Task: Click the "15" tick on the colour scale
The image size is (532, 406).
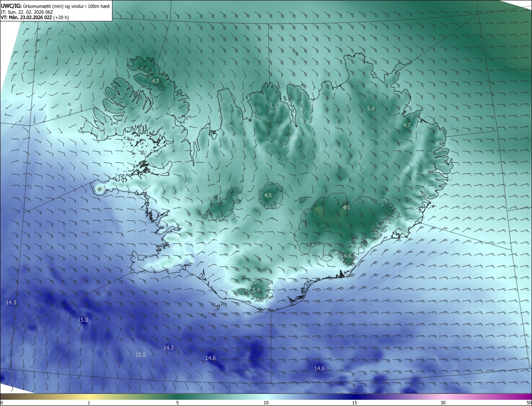Action: pos(355,403)
